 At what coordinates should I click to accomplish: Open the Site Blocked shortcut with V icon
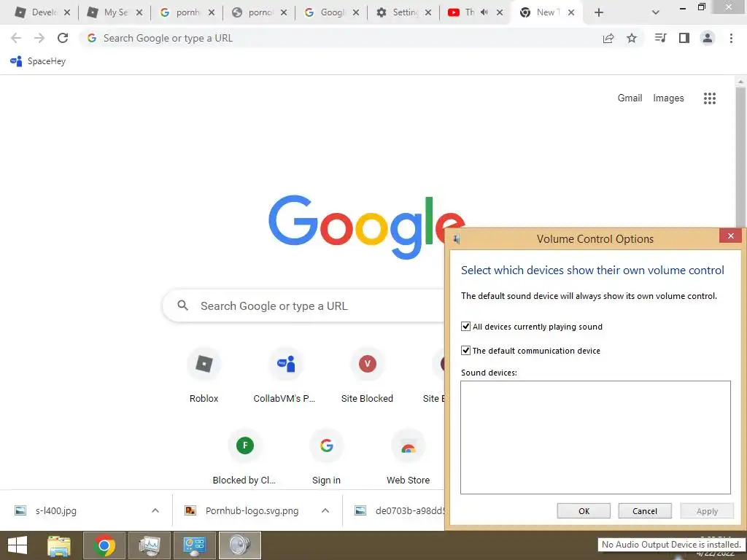pyautogui.click(x=368, y=376)
